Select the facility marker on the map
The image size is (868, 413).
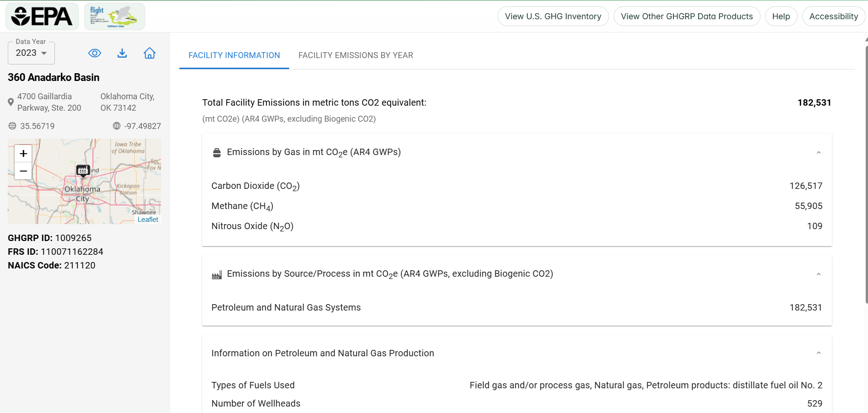point(83,170)
